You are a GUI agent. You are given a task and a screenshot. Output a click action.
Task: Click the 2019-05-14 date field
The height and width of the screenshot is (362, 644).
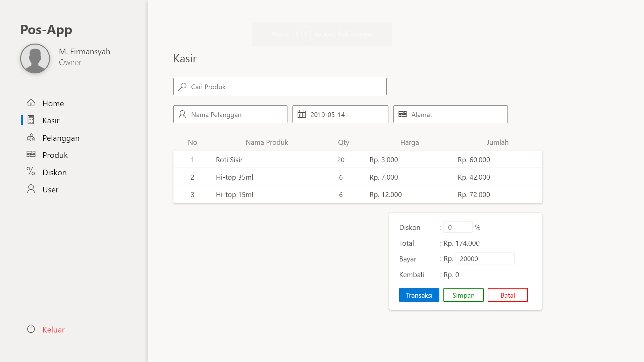tap(340, 114)
